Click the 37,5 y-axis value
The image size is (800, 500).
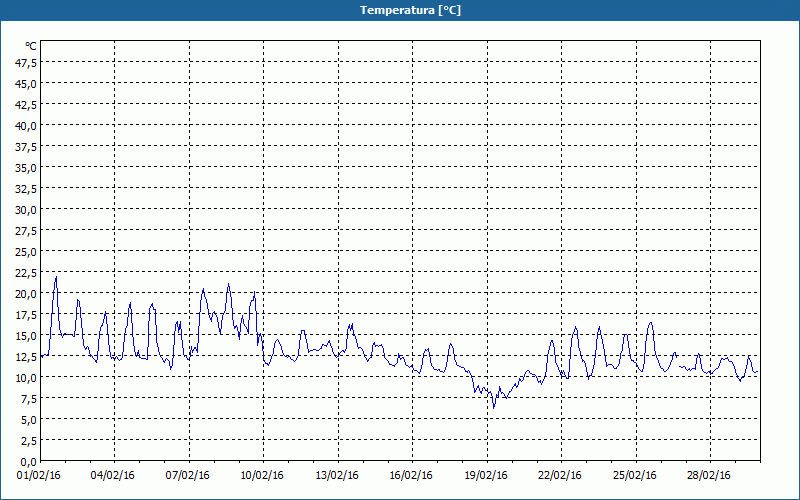(x=26, y=146)
